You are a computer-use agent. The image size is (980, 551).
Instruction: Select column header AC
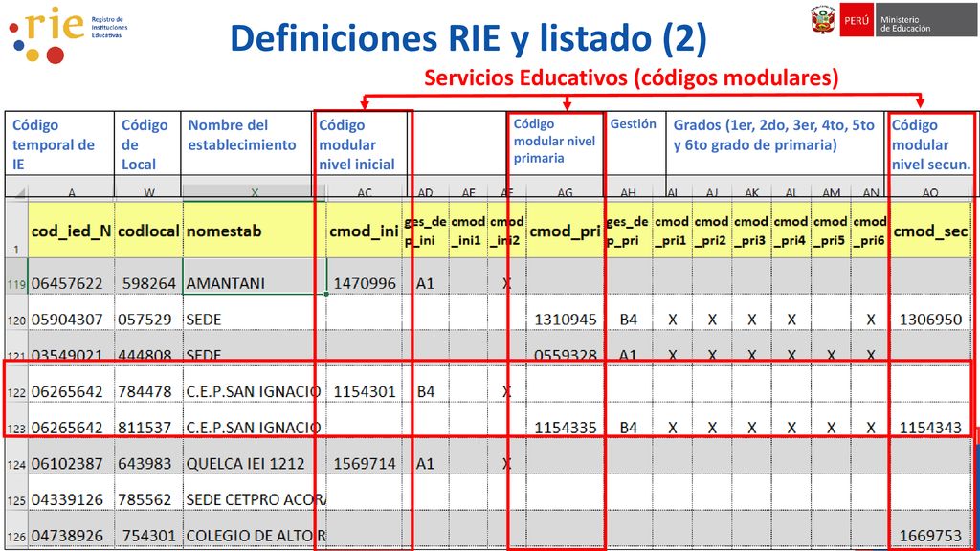[x=365, y=191]
